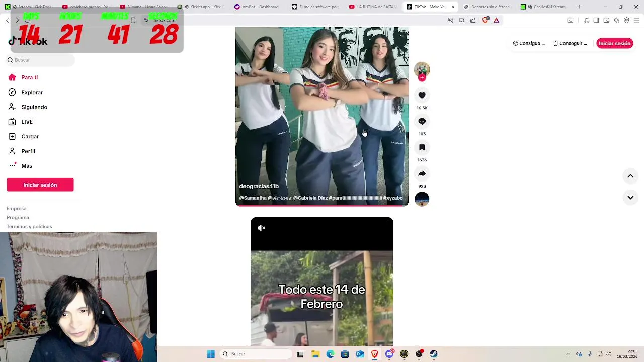Open comments on the video with 103 comments
This screenshot has width=644, height=362.
coord(422,121)
